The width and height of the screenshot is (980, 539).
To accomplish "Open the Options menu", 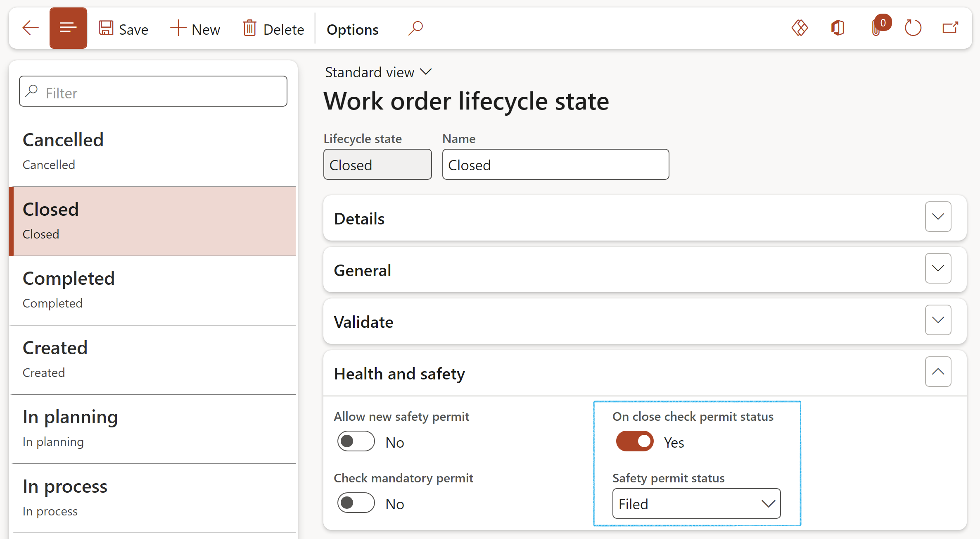I will tap(352, 29).
